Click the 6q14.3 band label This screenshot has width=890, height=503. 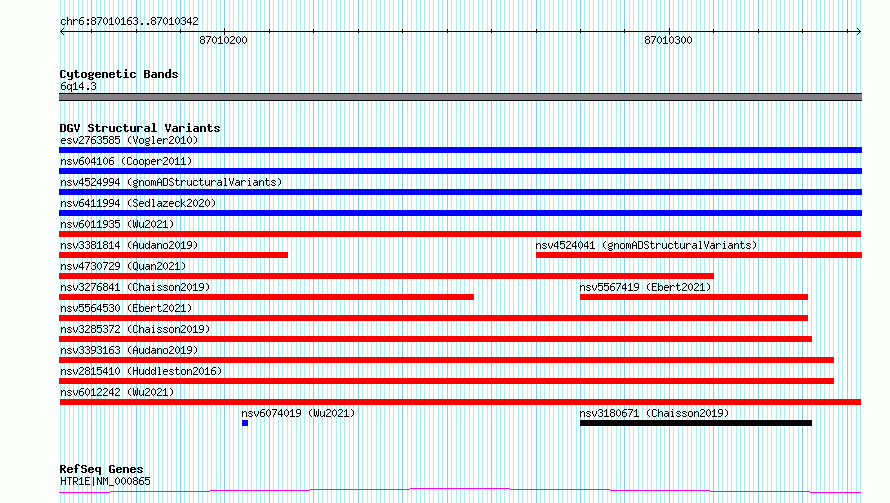coord(78,86)
